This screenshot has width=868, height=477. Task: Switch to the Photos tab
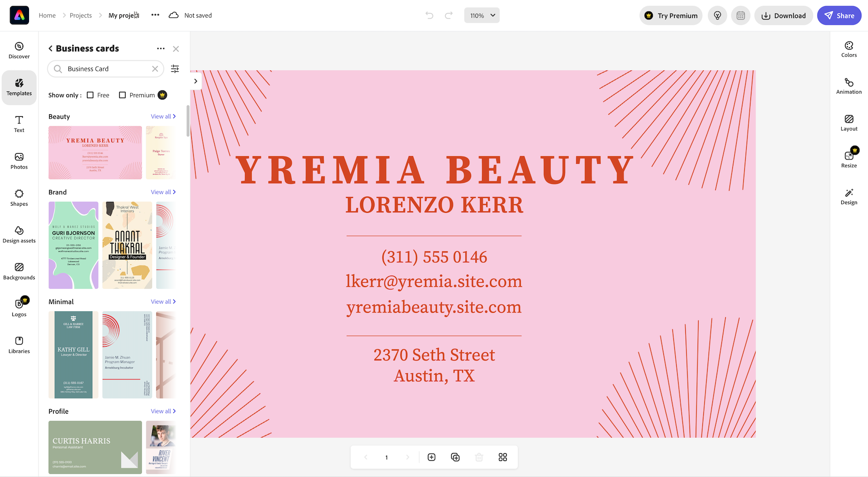point(19,161)
